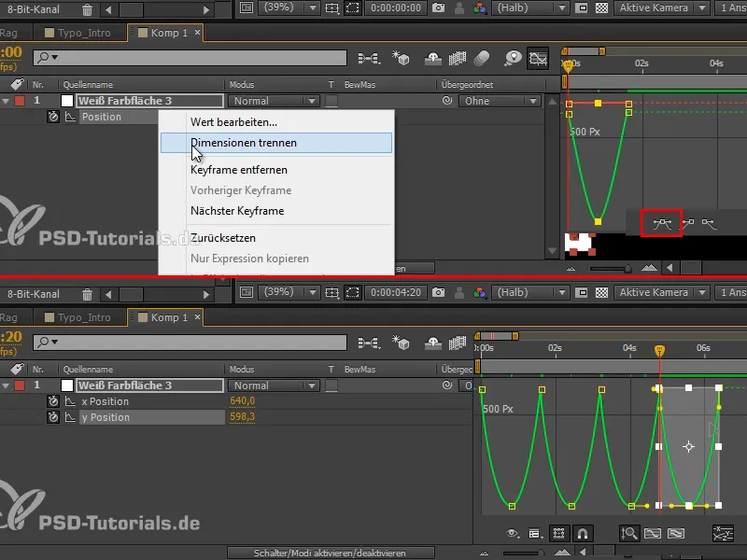Toggle draft 3D in the 0:00:00:00 timeline
Viewport: 747px width, 560px height.
[x=401, y=59]
